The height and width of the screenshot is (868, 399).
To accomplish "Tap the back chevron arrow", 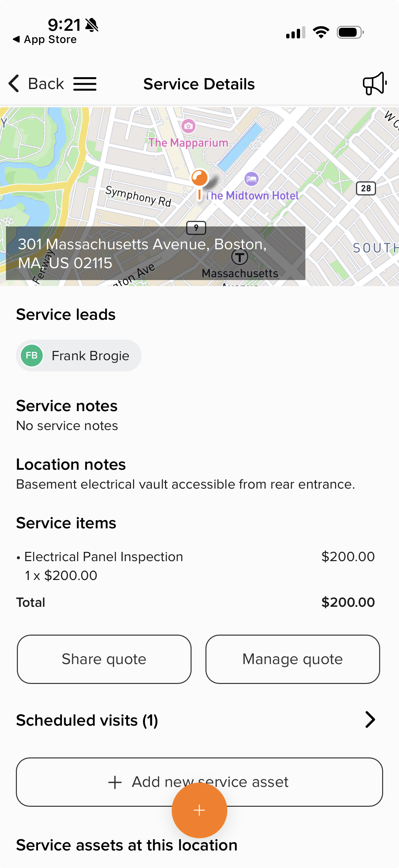I will click(14, 83).
